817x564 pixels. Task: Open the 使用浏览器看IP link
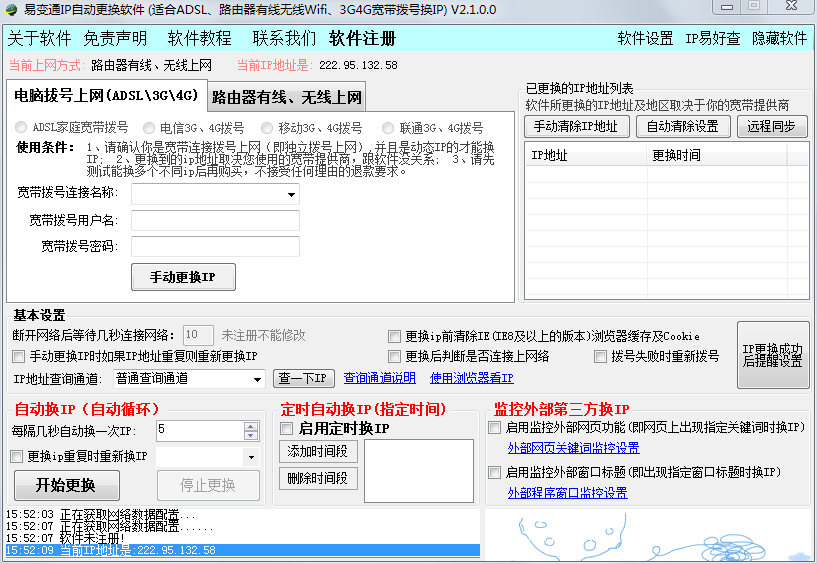click(472, 378)
